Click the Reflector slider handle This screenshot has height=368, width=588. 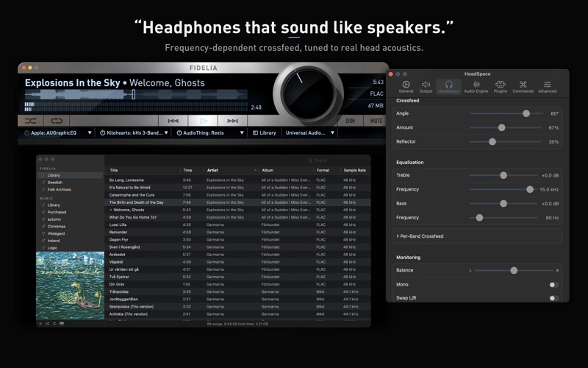point(492,141)
